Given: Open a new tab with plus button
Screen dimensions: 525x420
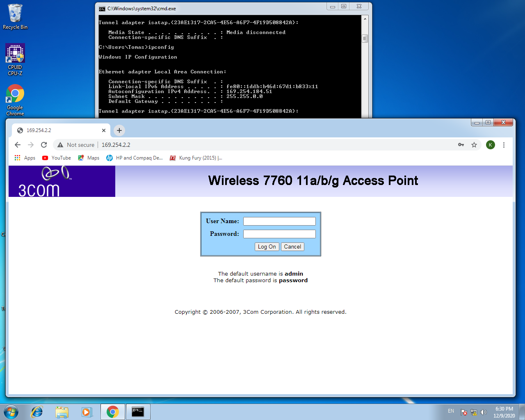Looking at the screenshot, I should coord(119,130).
